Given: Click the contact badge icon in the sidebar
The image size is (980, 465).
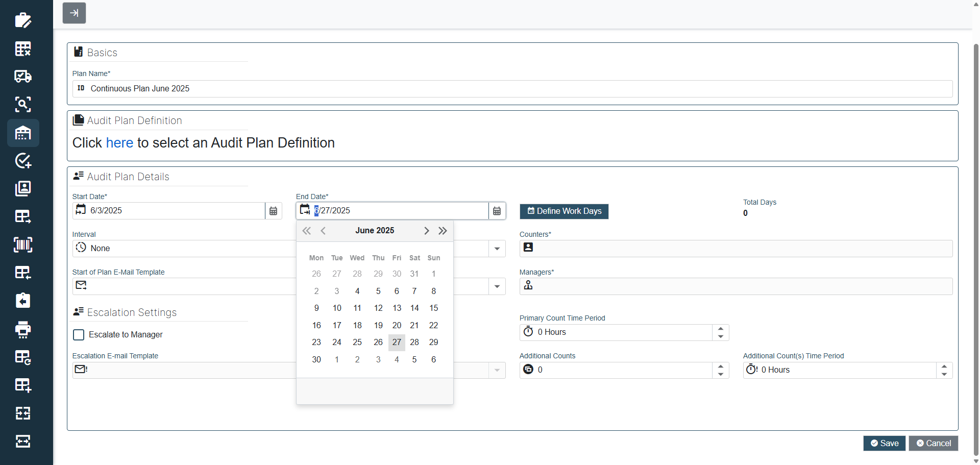Looking at the screenshot, I should 23,188.
